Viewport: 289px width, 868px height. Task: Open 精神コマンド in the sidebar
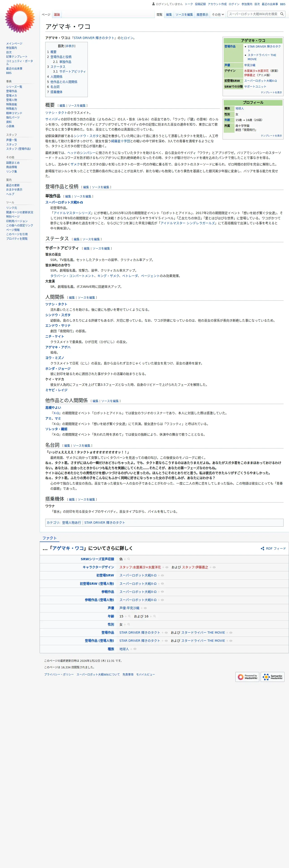pos(14,113)
